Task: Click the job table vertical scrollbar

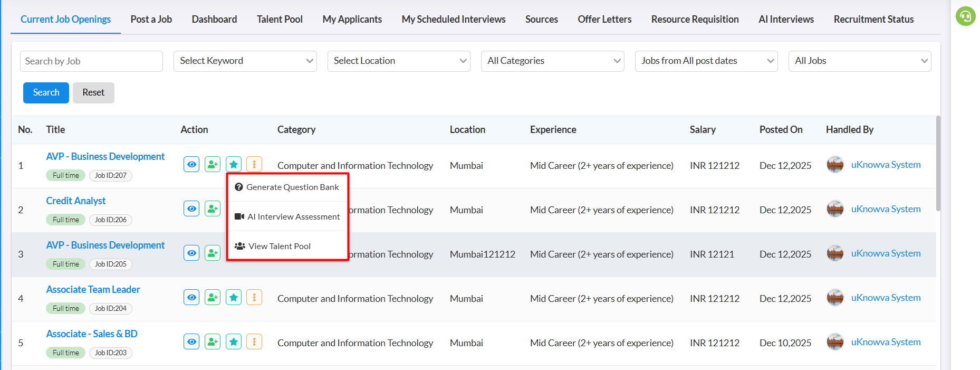Action: [938, 164]
